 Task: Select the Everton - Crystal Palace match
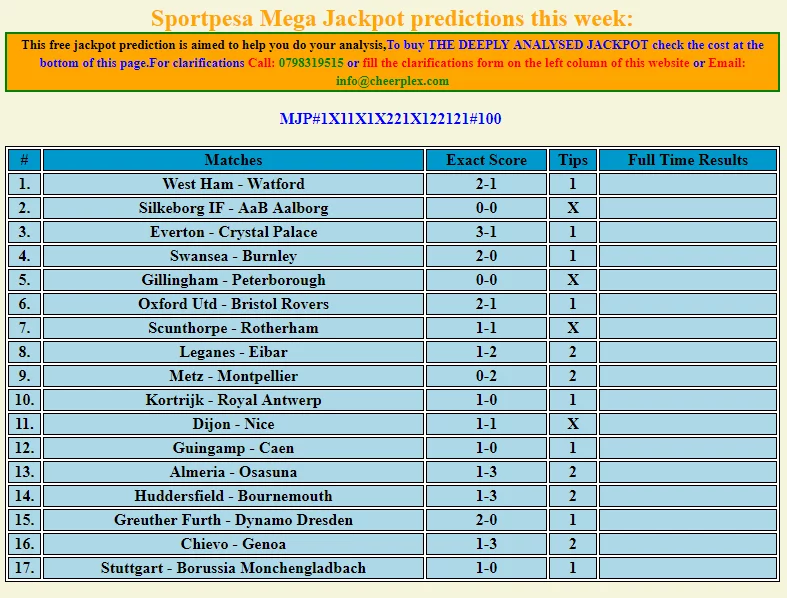click(x=233, y=232)
